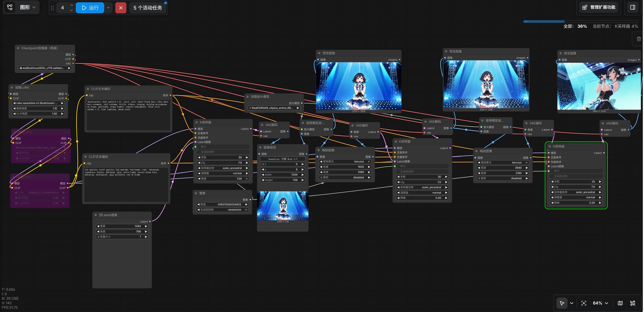
Task: Open the waiIllustriousSDXL checkpoint selector
Action: pos(45,68)
